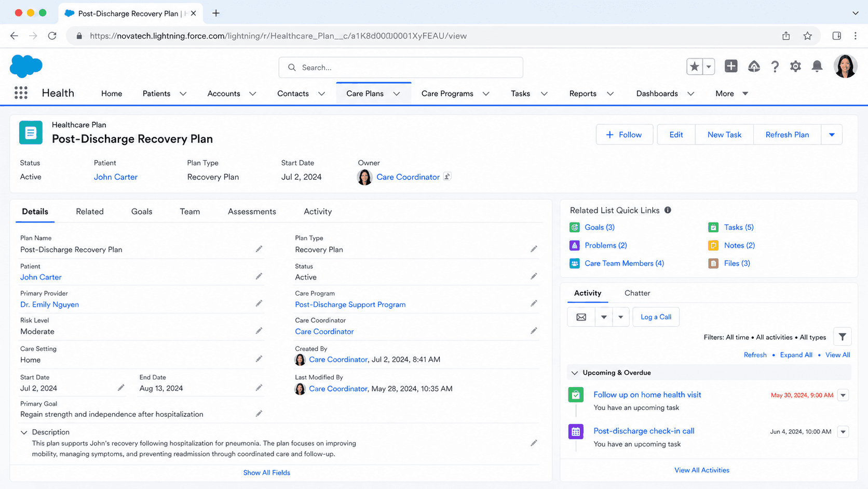Bookmark this page with the browser star

(x=807, y=36)
